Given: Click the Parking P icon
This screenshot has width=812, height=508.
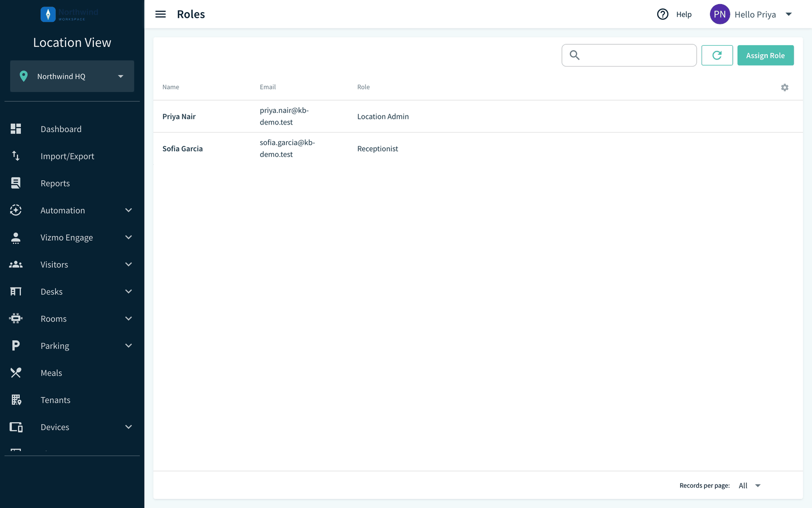Looking at the screenshot, I should 16,345.
